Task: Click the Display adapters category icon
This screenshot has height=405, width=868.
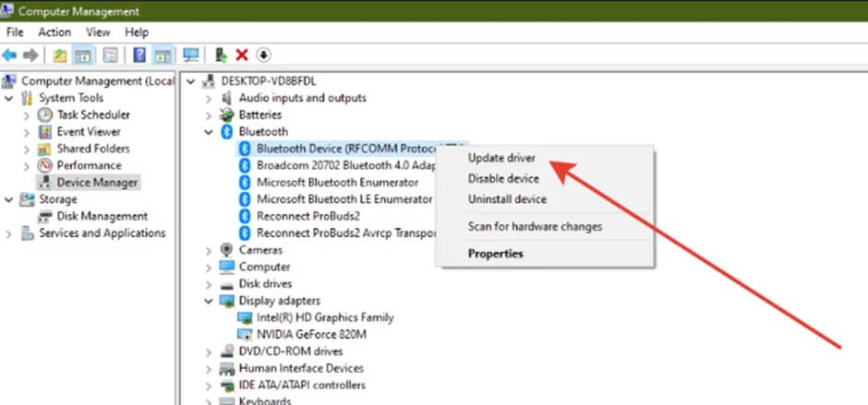Action: click(x=226, y=301)
